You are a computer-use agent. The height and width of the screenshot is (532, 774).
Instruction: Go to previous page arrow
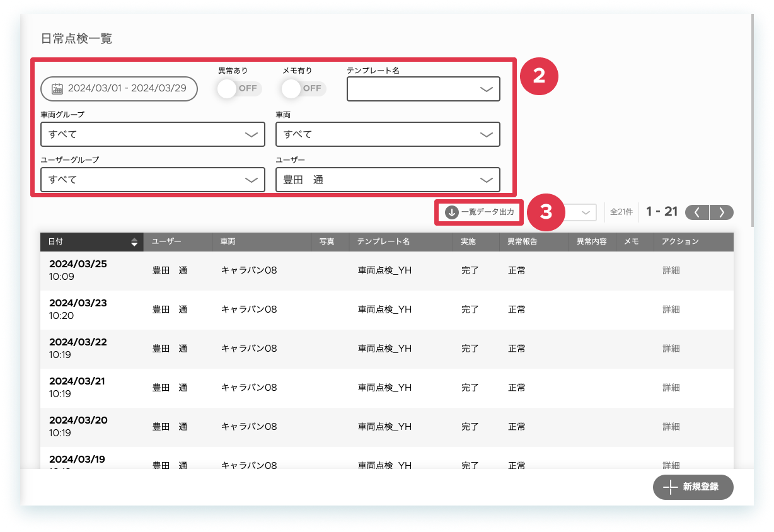pyautogui.click(x=697, y=212)
